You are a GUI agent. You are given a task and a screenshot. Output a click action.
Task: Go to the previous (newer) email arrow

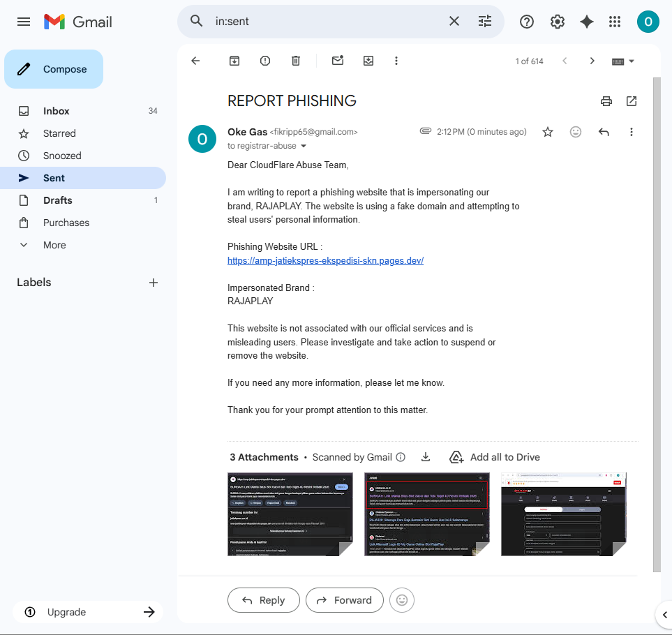(565, 61)
